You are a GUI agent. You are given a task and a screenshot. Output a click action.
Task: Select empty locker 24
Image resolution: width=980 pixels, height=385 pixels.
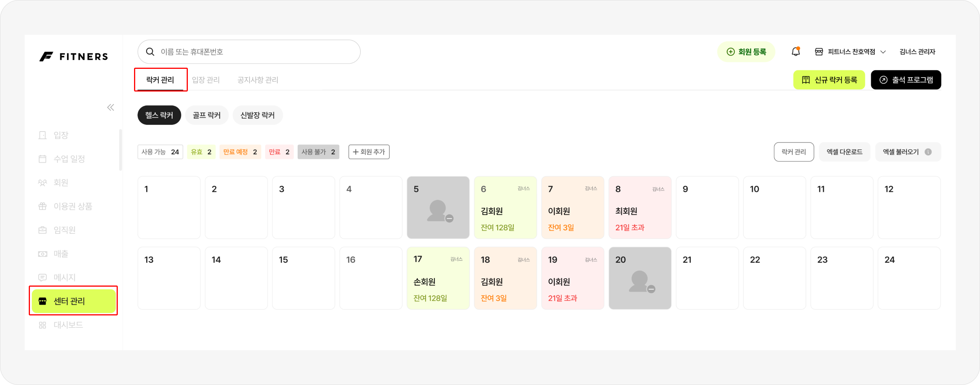click(909, 278)
